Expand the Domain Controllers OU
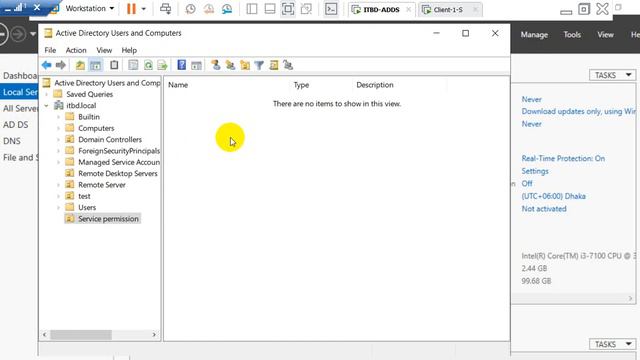 click(x=58, y=140)
